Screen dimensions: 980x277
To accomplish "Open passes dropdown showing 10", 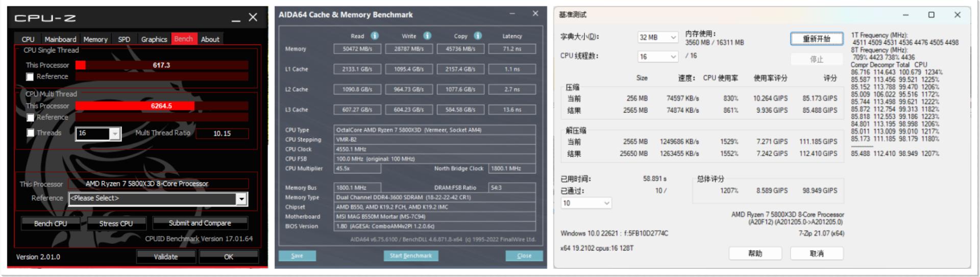I will (586, 203).
